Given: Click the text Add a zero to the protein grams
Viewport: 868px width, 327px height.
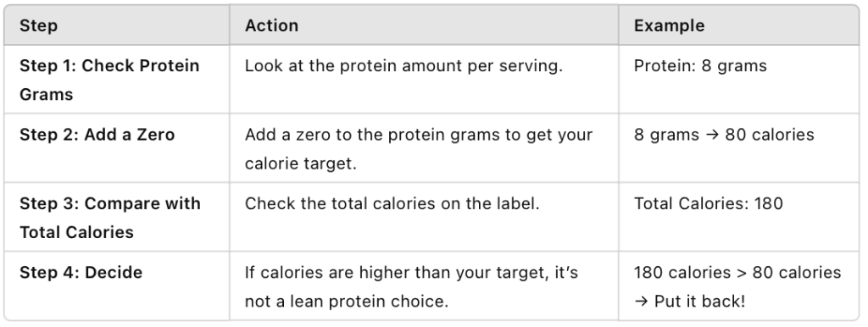Looking at the screenshot, I should pos(382,135).
